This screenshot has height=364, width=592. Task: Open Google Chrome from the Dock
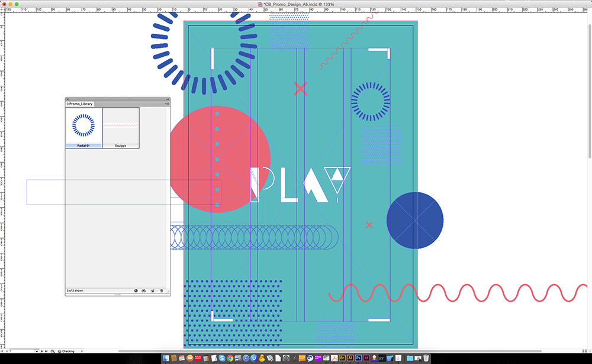230,358
